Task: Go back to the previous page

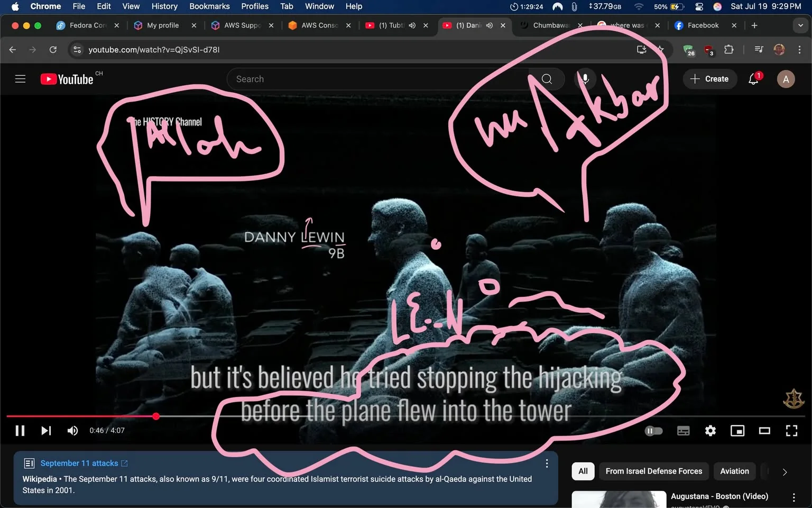Action: 13,49
